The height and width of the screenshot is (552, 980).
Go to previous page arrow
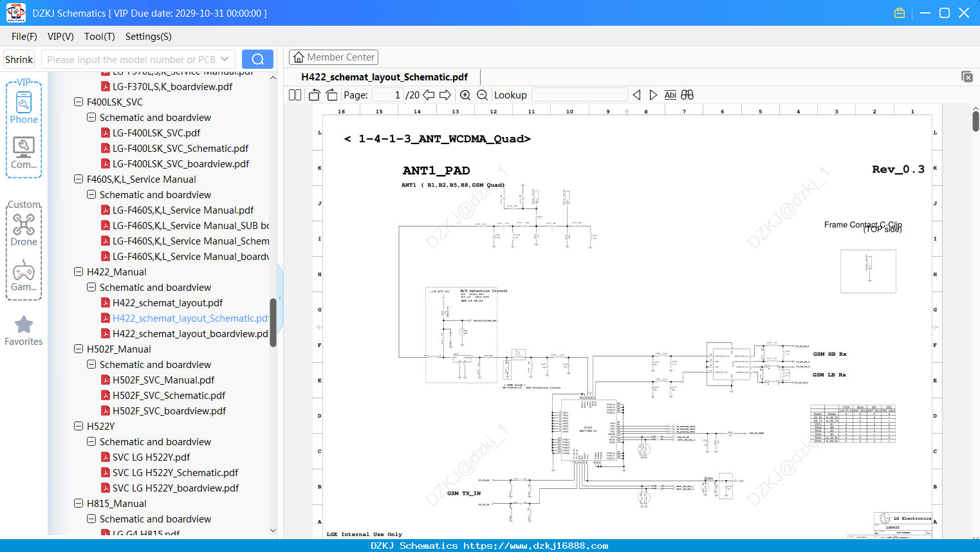pyautogui.click(x=429, y=95)
